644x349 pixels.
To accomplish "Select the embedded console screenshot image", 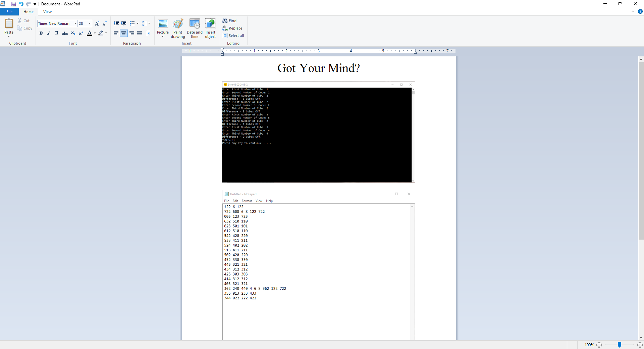I will pyautogui.click(x=319, y=132).
